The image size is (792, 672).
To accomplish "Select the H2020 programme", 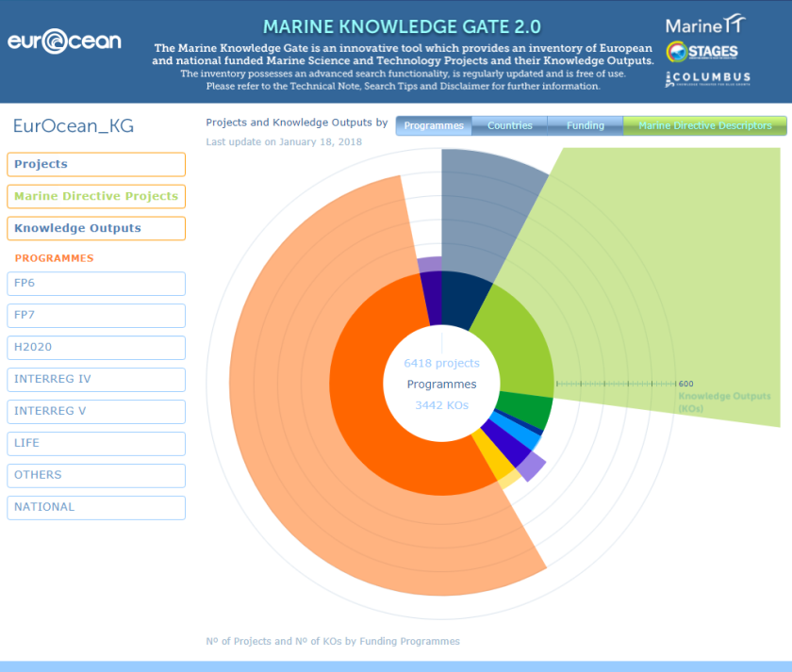I will tap(96, 348).
